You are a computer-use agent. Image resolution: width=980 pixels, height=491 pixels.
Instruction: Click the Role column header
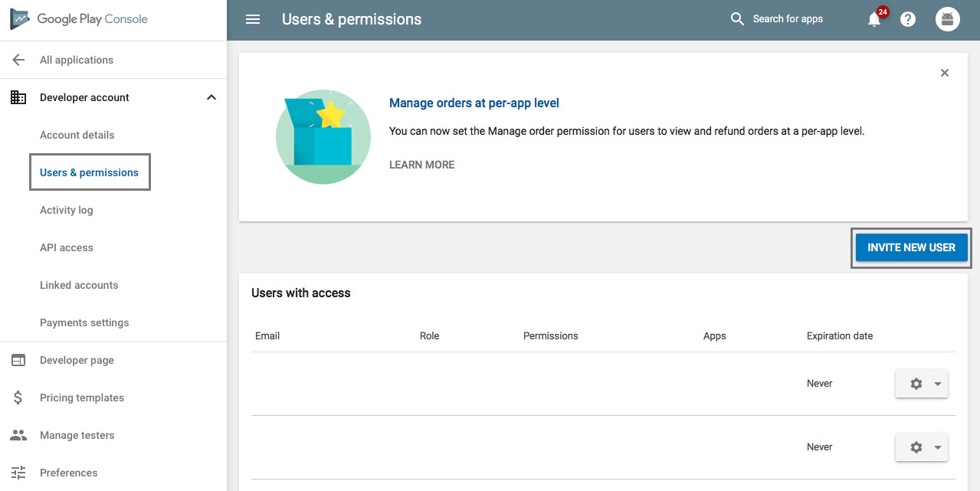(x=430, y=336)
